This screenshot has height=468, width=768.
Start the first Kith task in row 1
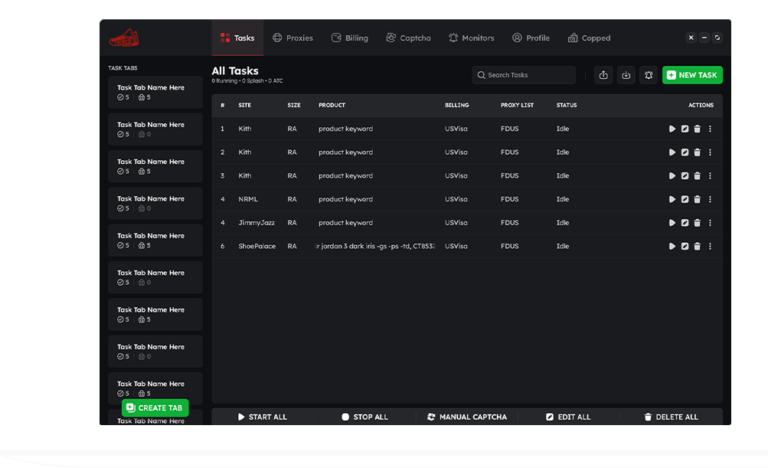(x=672, y=129)
